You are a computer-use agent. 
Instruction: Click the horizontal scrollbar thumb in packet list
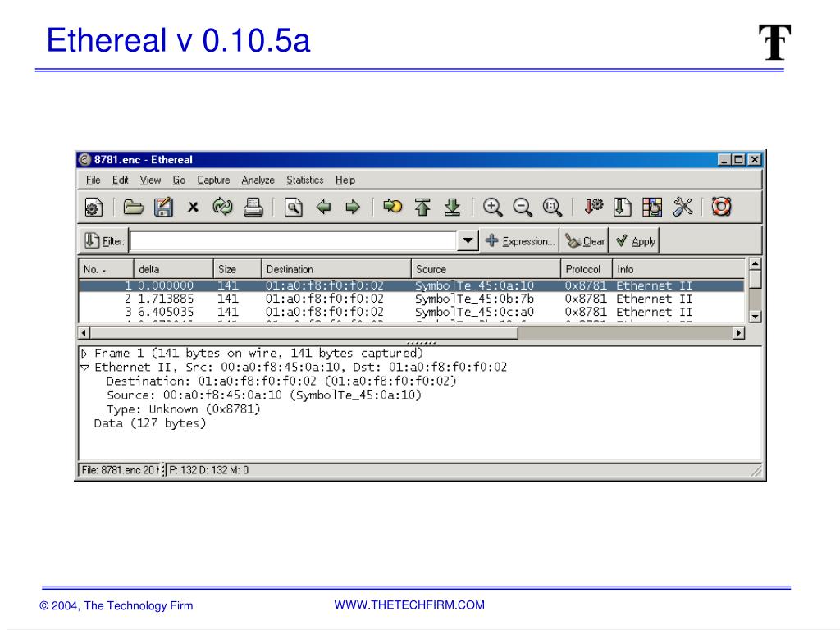[x=304, y=333]
